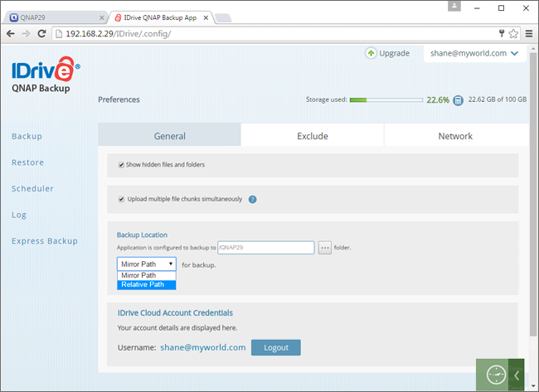
Task: Switch to the Exclude tab
Action: coord(313,136)
